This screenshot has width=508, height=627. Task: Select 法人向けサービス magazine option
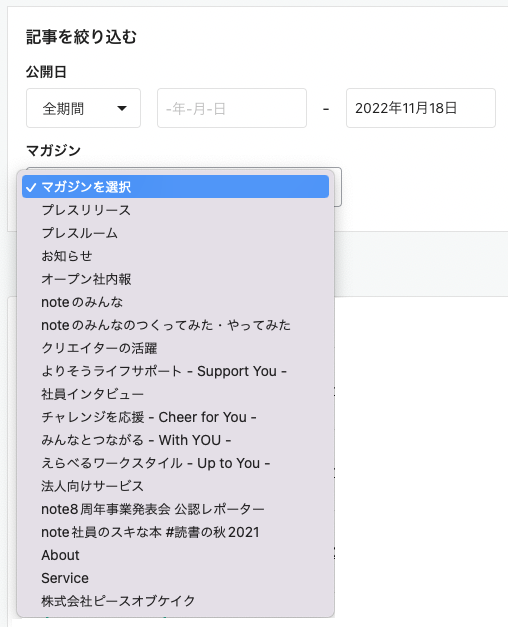pos(175,486)
